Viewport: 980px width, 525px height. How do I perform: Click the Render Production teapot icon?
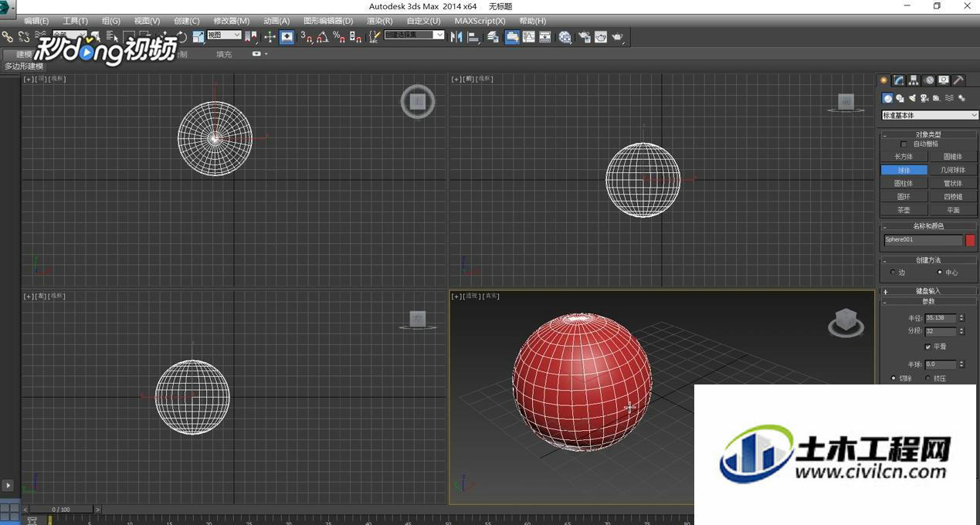(x=618, y=36)
